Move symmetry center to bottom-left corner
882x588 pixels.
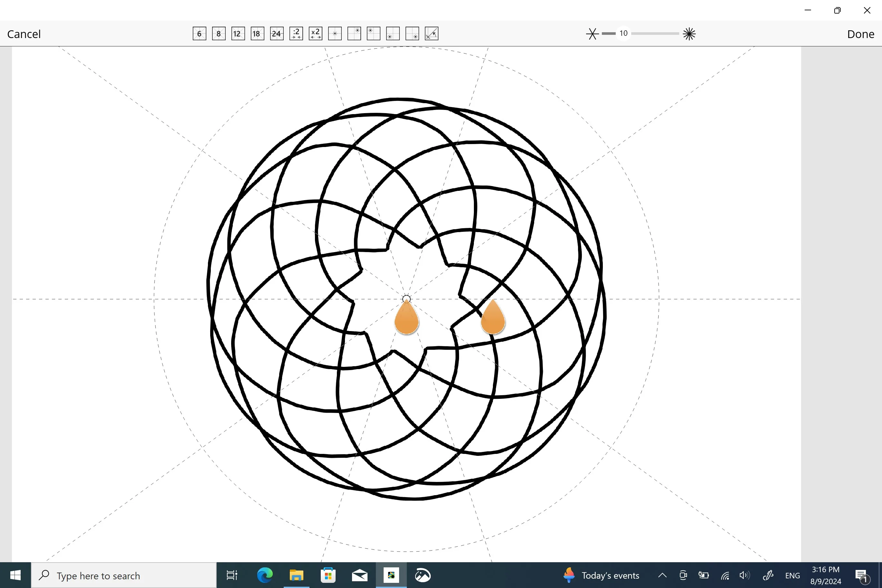coord(393,34)
